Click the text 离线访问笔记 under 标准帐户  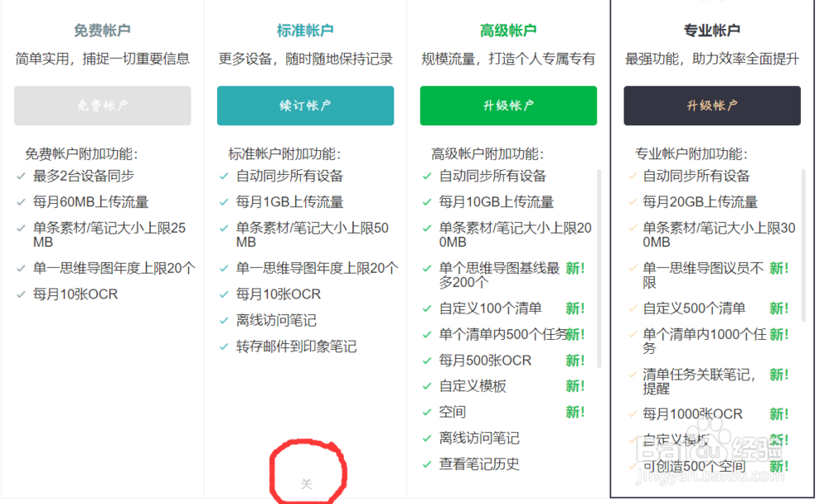click(x=276, y=320)
